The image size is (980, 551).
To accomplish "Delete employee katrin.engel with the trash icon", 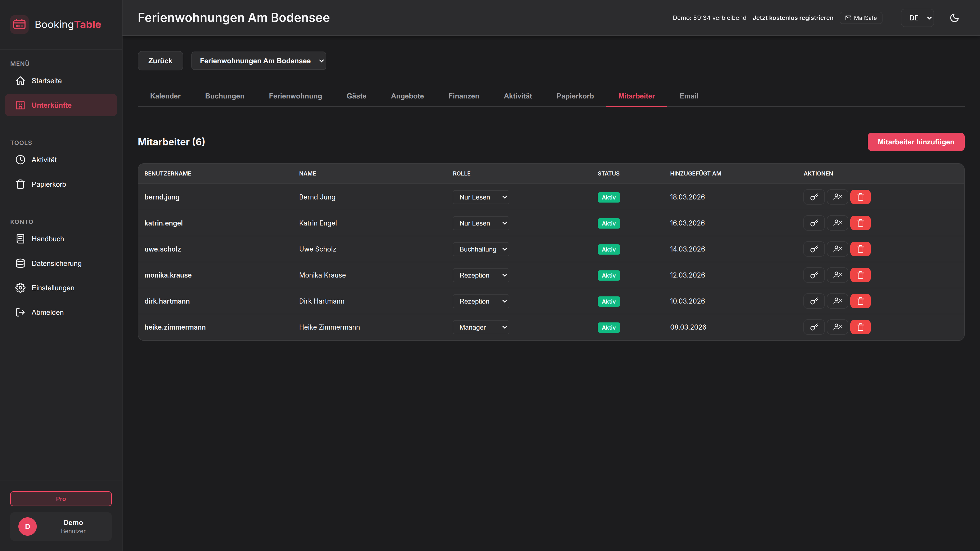I will coord(861,223).
